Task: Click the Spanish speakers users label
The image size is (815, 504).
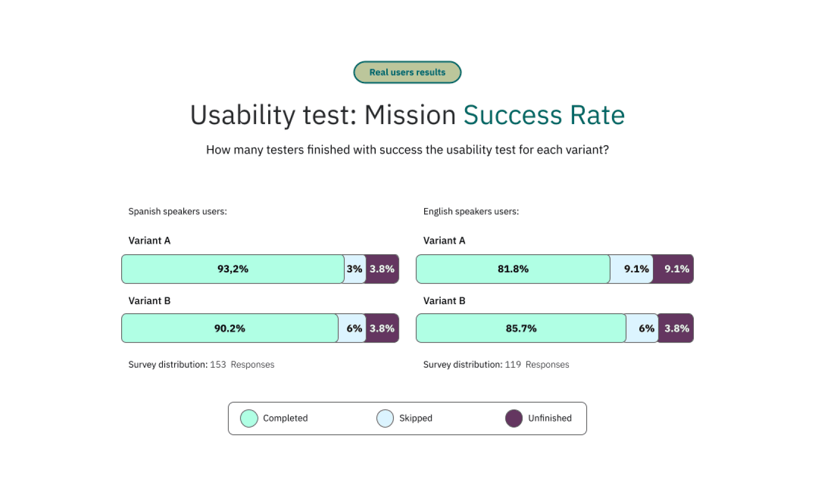Action: [x=178, y=211]
